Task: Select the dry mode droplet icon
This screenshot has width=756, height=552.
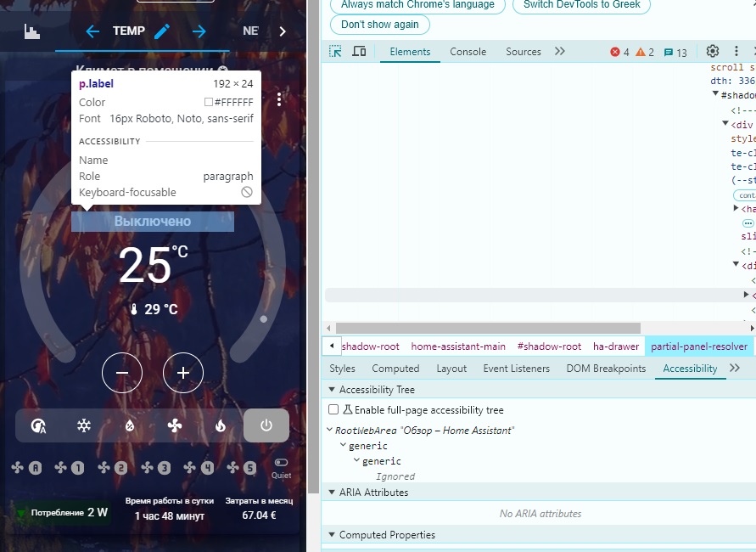Action: tap(129, 425)
